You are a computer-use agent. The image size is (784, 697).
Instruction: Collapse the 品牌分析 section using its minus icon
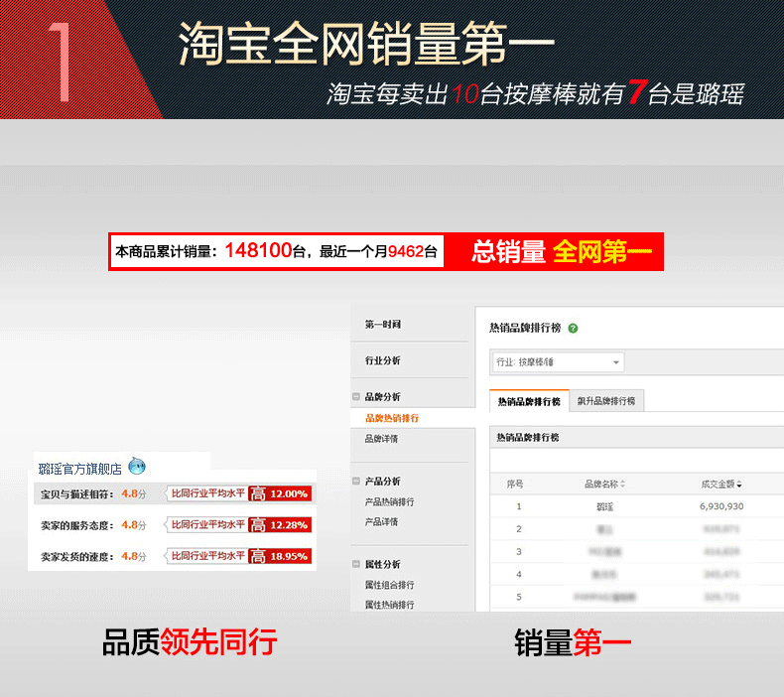click(356, 396)
